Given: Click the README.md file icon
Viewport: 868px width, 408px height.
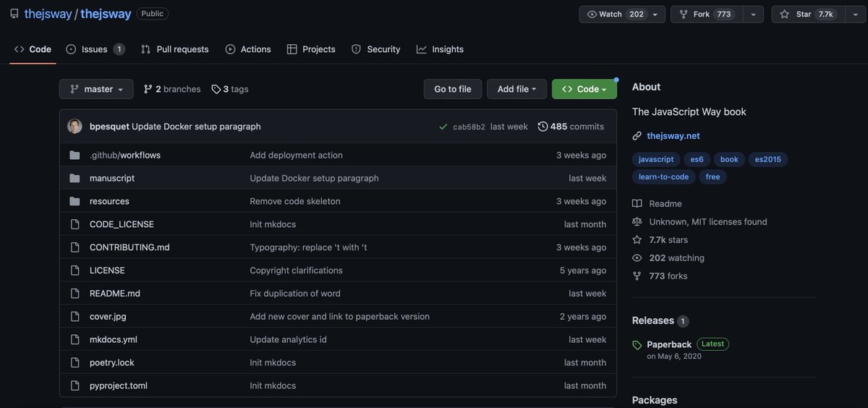Looking at the screenshot, I should click(75, 294).
